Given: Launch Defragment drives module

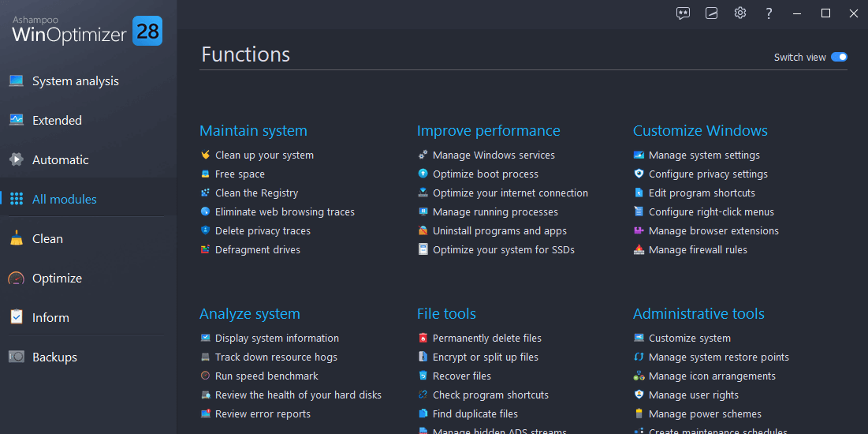Looking at the screenshot, I should pos(257,250).
